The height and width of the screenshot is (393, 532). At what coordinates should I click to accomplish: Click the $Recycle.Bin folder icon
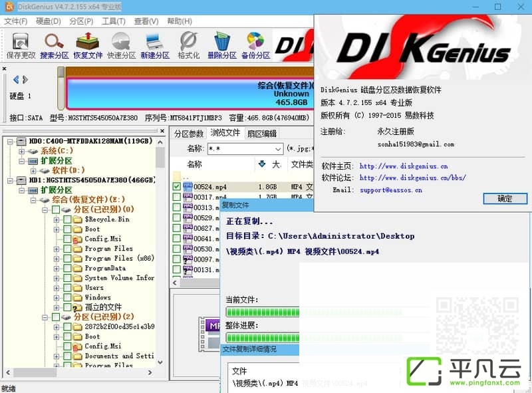point(78,219)
